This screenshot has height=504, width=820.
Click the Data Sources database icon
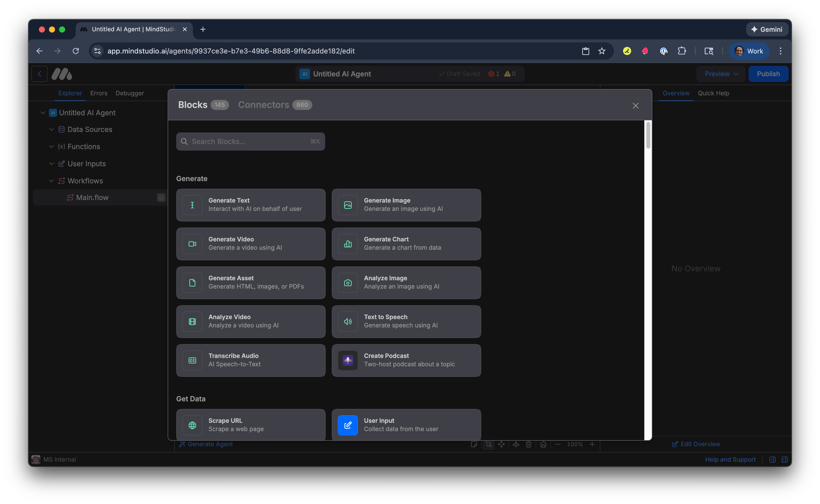pyautogui.click(x=61, y=129)
